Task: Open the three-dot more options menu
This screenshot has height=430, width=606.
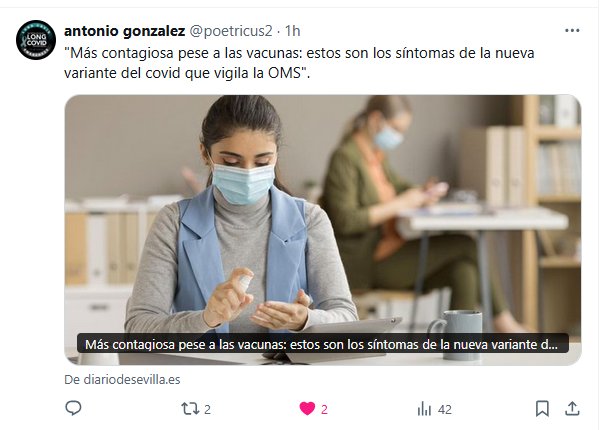Action: [572, 31]
